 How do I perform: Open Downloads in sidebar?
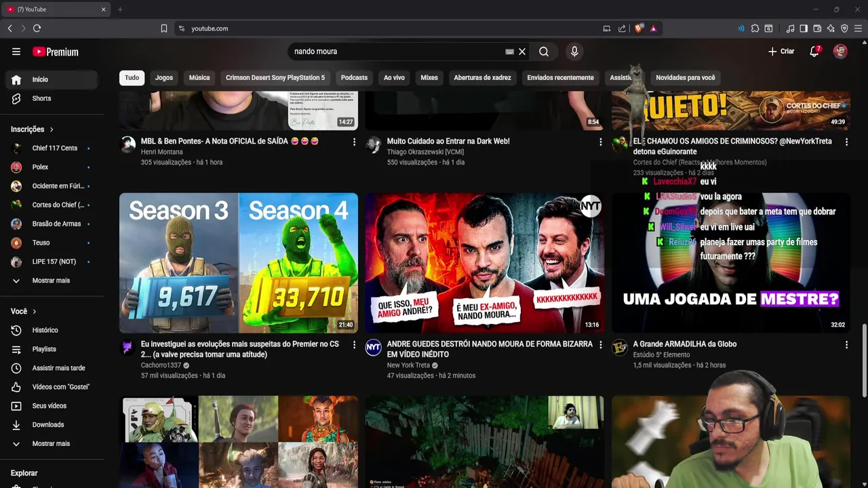click(52, 425)
